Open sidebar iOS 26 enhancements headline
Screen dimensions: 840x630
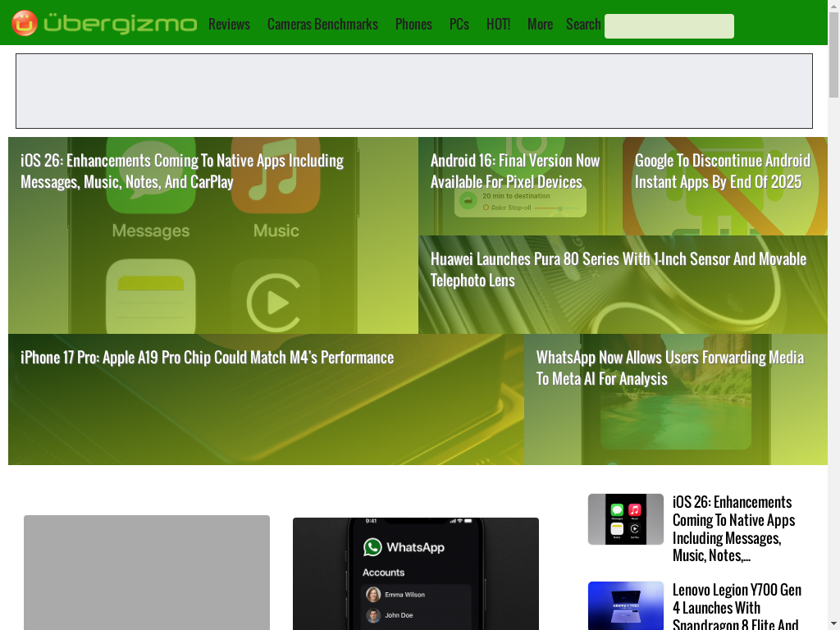tap(734, 529)
